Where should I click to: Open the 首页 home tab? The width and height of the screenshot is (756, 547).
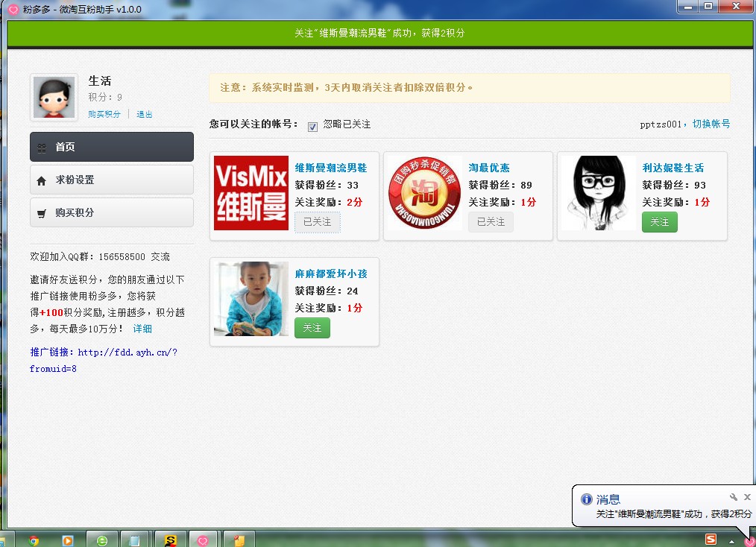pyautogui.click(x=112, y=147)
